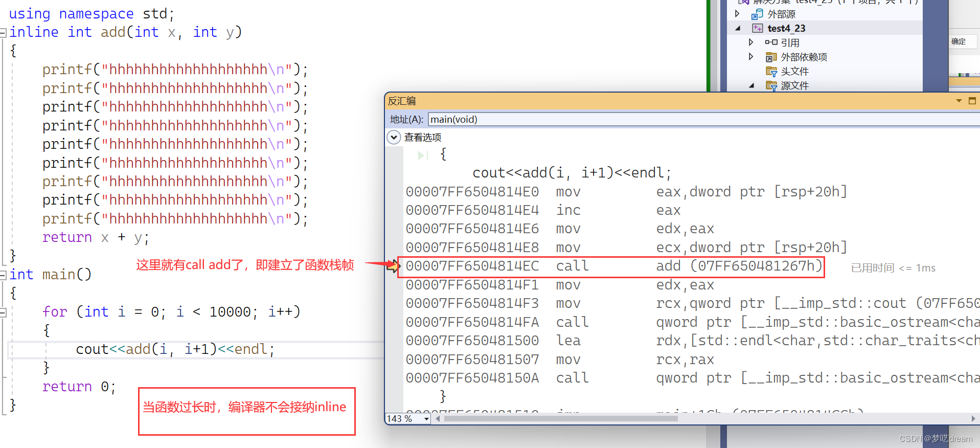Click the cout<<add(i, i+1) line in editor
The width and height of the screenshot is (980, 448).
pyautogui.click(x=175, y=349)
